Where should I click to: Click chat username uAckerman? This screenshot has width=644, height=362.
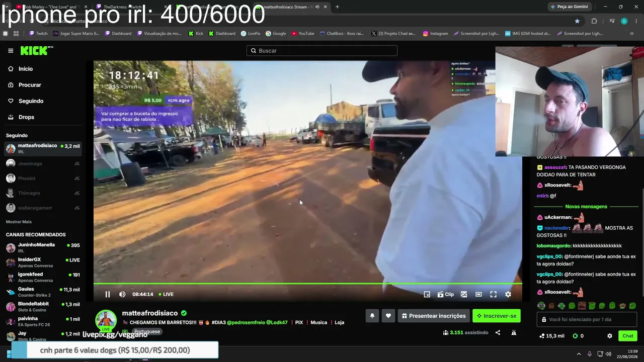point(558,217)
